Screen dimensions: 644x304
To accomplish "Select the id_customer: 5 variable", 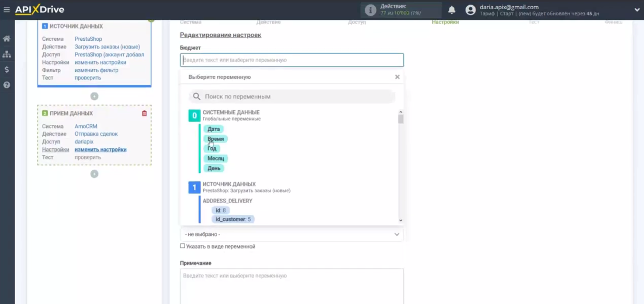I will tap(233, 219).
